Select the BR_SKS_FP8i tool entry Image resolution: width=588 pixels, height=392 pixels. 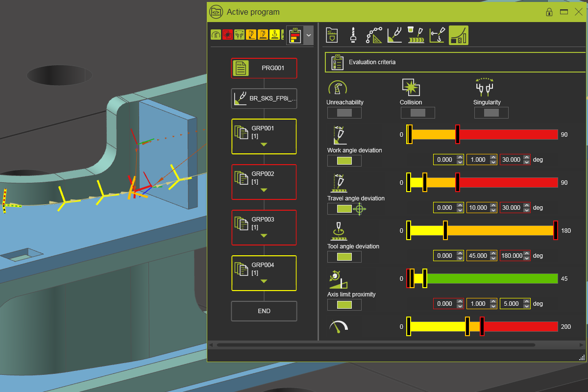264,98
